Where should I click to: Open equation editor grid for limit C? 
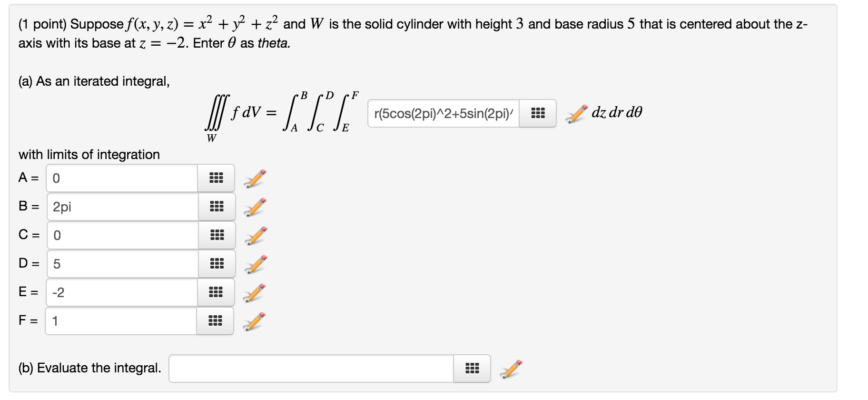point(217,235)
